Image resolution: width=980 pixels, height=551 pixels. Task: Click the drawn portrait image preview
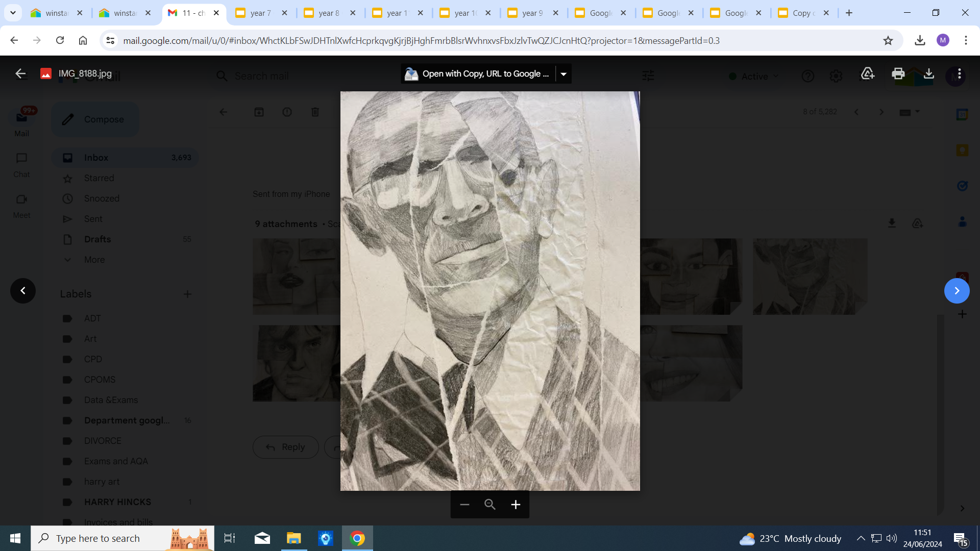(x=490, y=291)
